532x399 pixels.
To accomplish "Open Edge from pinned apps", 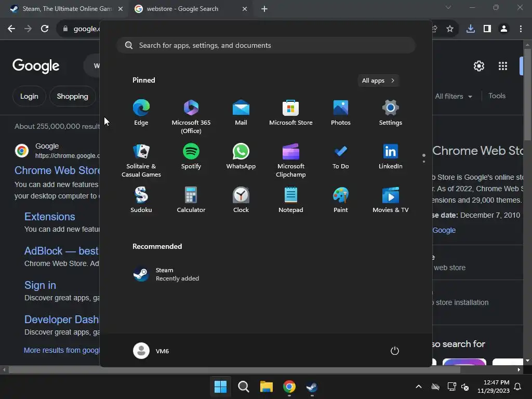I will (141, 113).
